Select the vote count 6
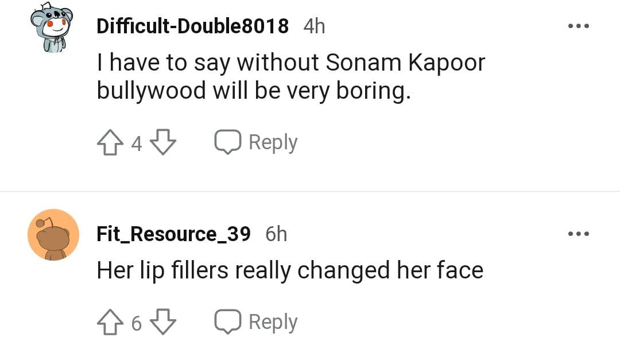The height and width of the screenshot is (364, 620). [x=136, y=324]
